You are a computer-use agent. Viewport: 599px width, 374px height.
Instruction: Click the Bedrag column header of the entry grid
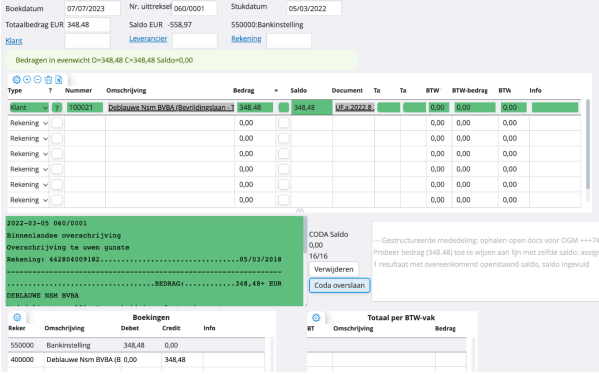pos(244,91)
